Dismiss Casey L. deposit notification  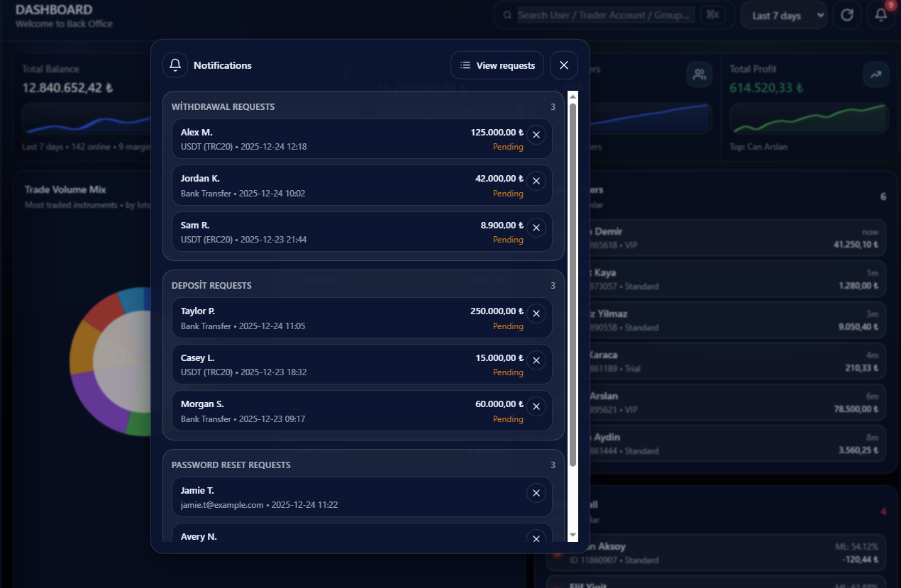536,360
